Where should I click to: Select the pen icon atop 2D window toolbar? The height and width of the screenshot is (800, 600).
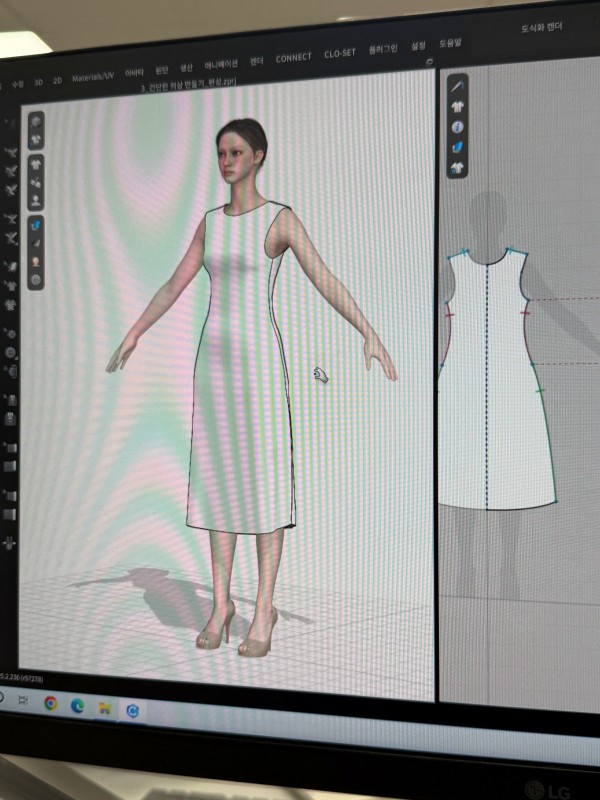coord(457,88)
